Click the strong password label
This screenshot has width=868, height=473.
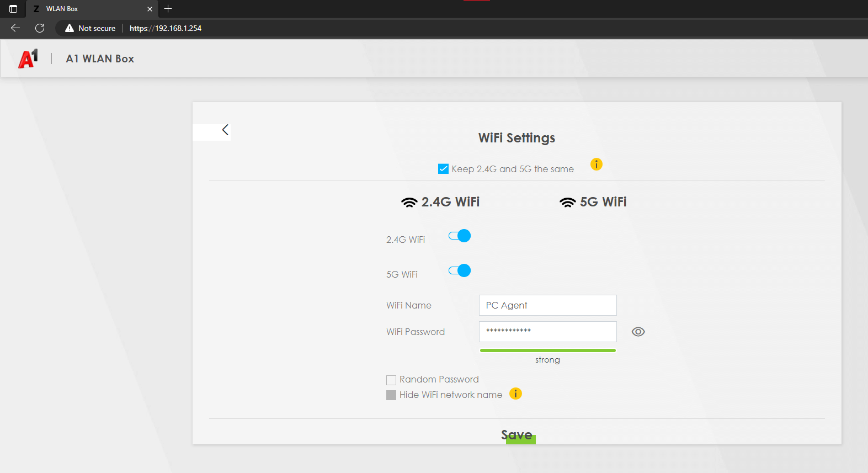click(x=547, y=360)
